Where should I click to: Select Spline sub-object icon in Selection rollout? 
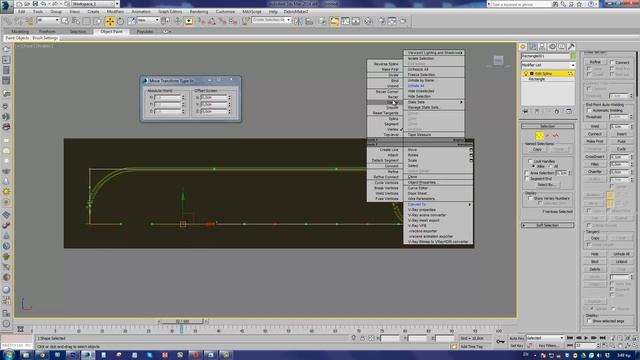pyautogui.click(x=556, y=136)
